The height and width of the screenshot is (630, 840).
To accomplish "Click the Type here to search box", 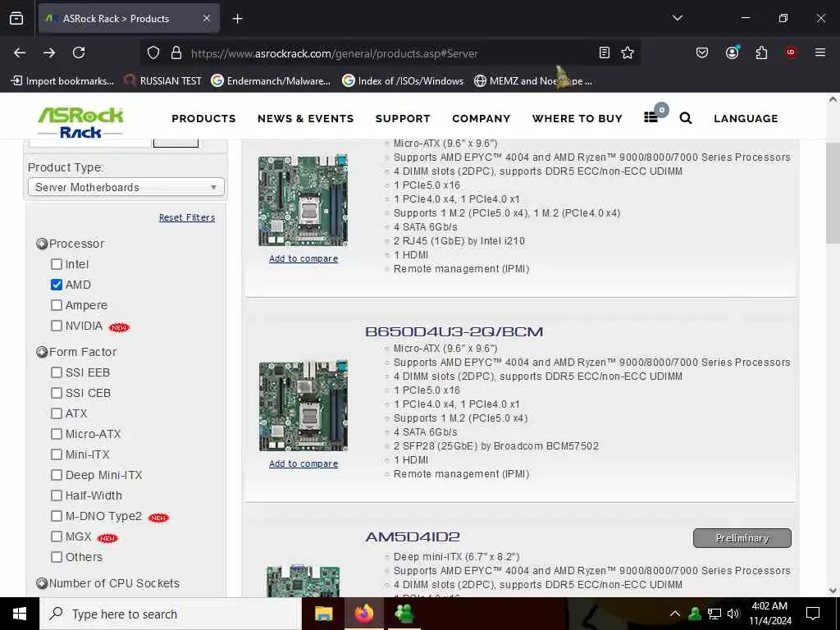I will click(171, 614).
